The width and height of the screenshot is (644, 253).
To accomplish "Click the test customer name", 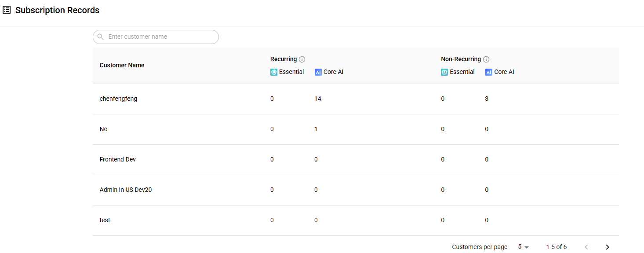I will point(105,220).
